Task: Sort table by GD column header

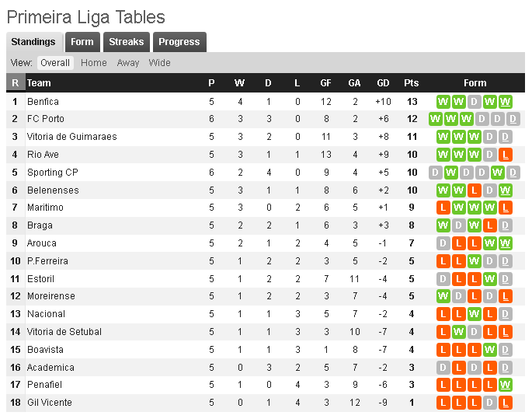Action: tap(383, 83)
